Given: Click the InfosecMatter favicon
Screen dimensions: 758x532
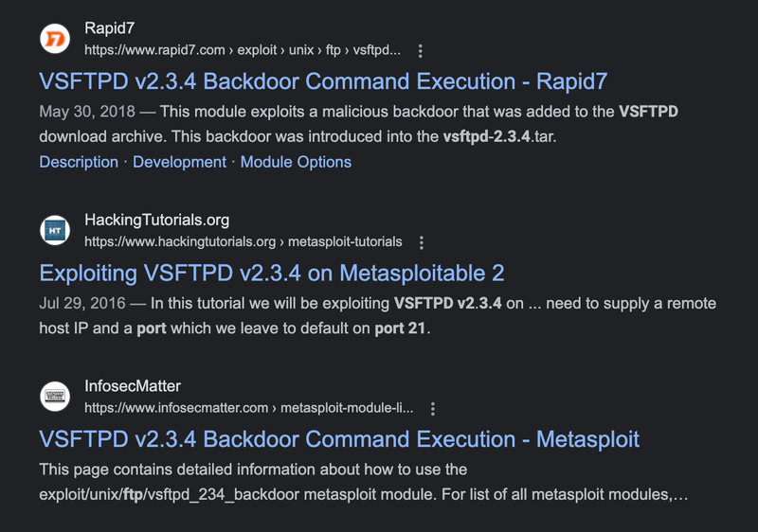Looking at the screenshot, I should click(x=55, y=397).
